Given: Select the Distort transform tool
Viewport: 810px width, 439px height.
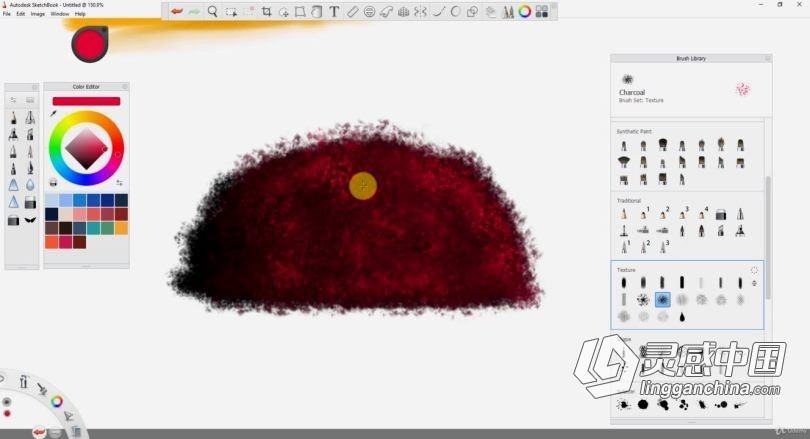Looking at the screenshot, I should tap(300, 11).
